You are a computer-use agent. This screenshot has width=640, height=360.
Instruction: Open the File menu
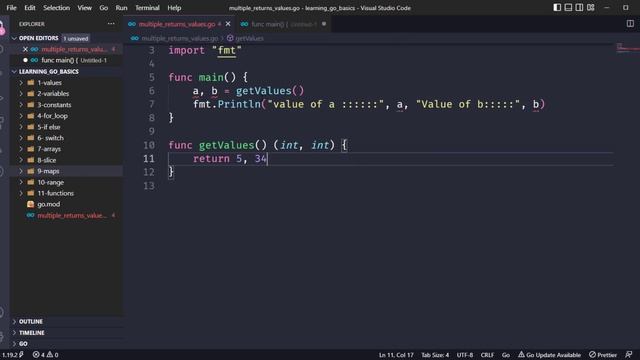coord(11,8)
